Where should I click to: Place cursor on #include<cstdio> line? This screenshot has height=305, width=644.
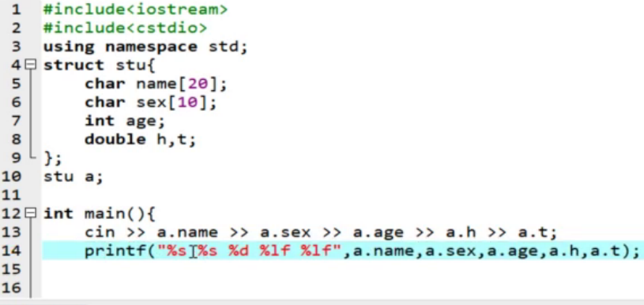pyautogui.click(x=126, y=28)
